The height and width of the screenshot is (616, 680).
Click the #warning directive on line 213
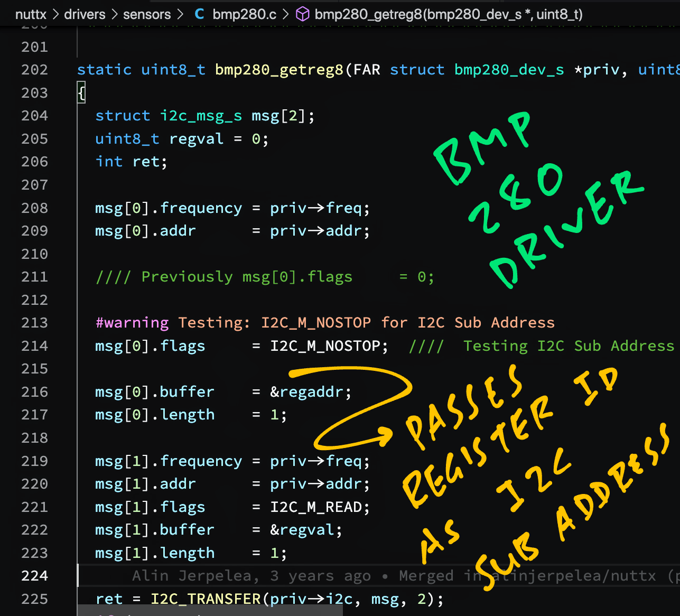tap(132, 322)
